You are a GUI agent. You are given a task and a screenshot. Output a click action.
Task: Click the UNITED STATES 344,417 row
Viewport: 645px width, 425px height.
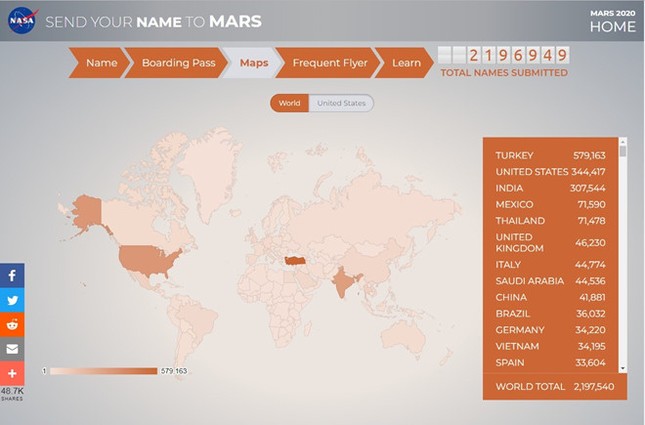[x=550, y=172]
